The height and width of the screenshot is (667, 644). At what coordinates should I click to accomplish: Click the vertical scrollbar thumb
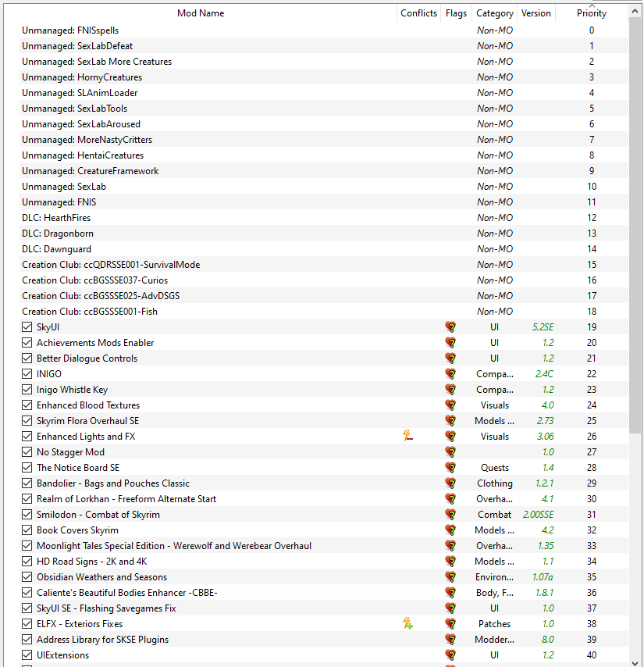[635, 226]
